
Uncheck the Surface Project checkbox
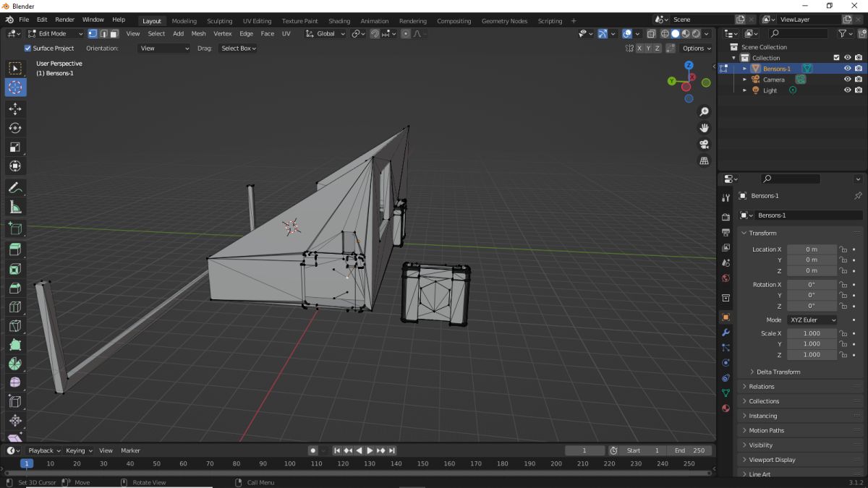coord(27,48)
